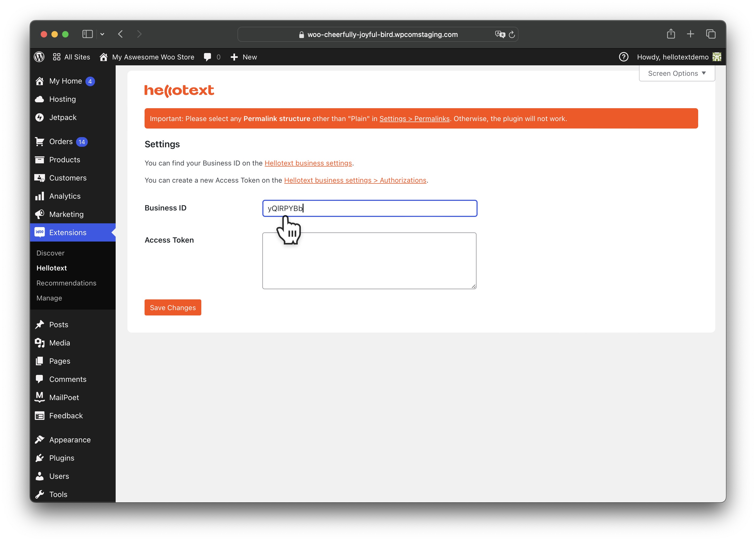The width and height of the screenshot is (756, 542).
Task: Click the translate icon in address bar
Action: [x=500, y=34]
